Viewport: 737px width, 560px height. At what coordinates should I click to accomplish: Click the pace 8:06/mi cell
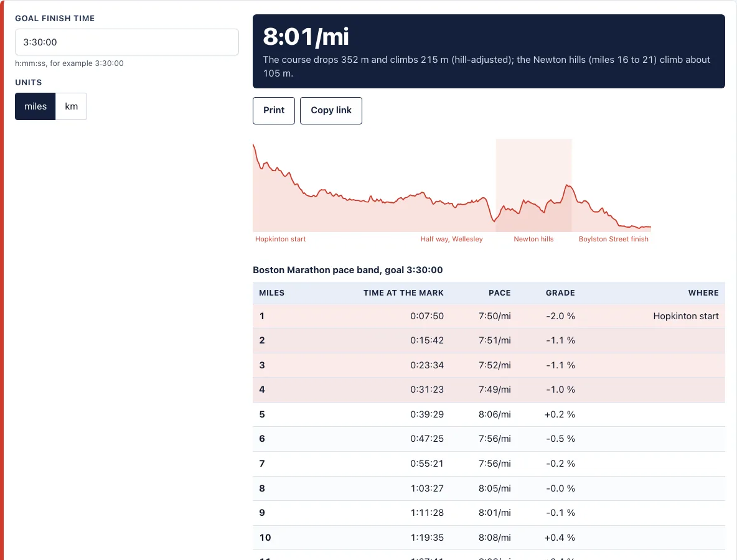tap(494, 414)
